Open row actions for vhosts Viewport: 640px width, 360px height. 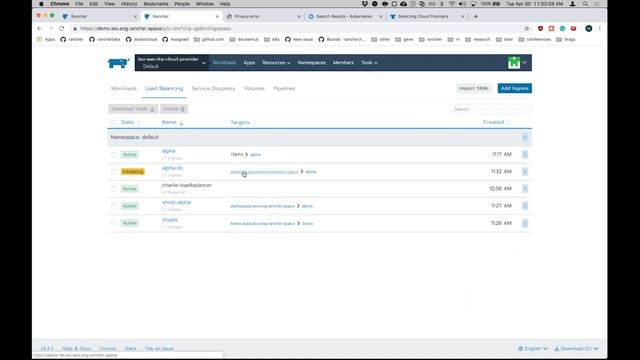point(525,223)
